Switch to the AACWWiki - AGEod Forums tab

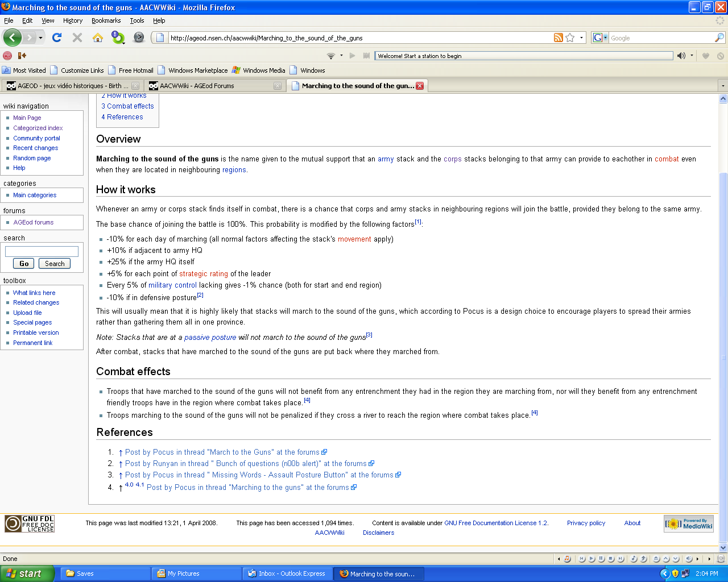tap(197, 86)
